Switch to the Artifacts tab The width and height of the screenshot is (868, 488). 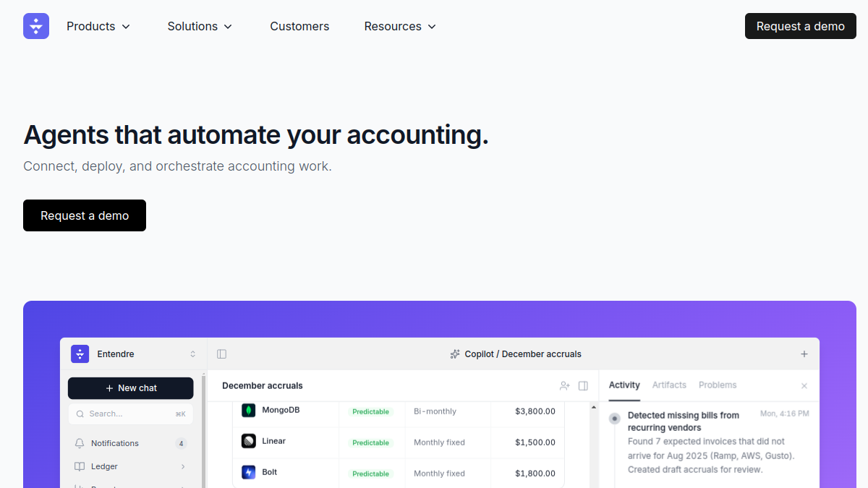[669, 385]
